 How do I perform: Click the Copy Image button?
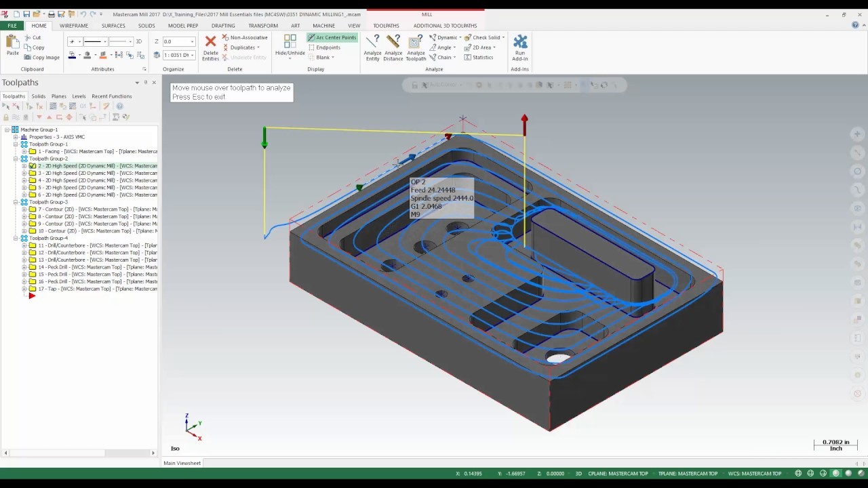click(x=42, y=58)
